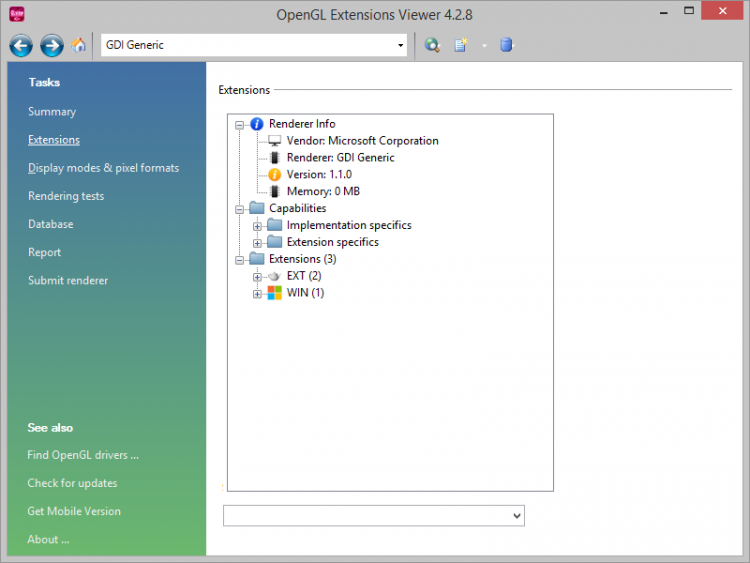The width and height of the screenshot is (750, 563).
Task: Select Vendor: Microsoft Corporation row
Action: pos(362,141)
